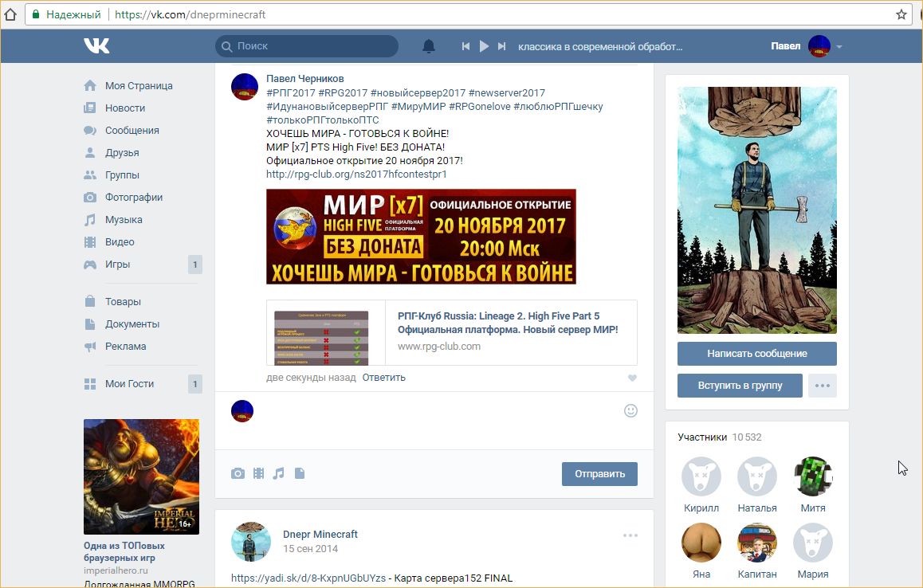Attach an audio track to comment
923x588 pixels.
click(278, 473)
